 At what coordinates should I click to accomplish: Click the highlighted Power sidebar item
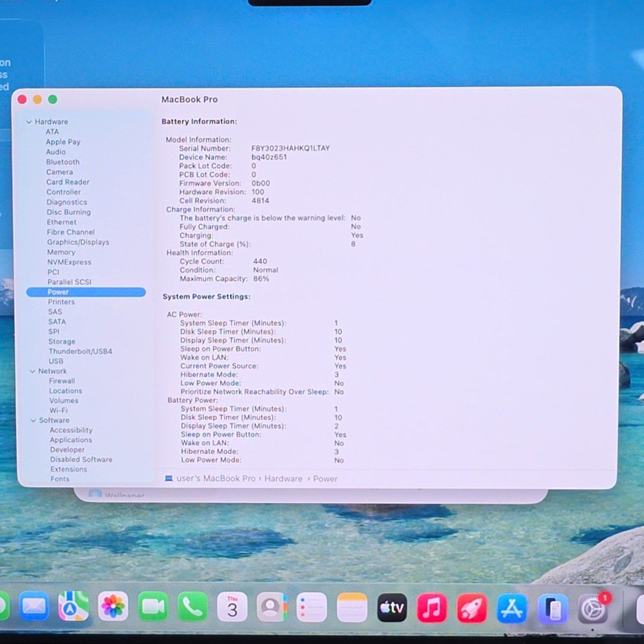86,292
